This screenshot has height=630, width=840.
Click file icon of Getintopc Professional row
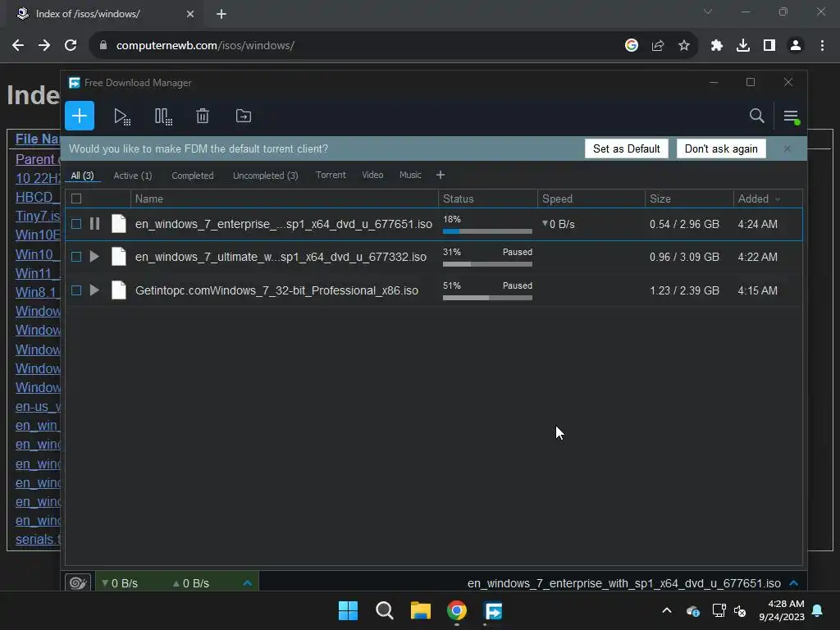point(118,290)
